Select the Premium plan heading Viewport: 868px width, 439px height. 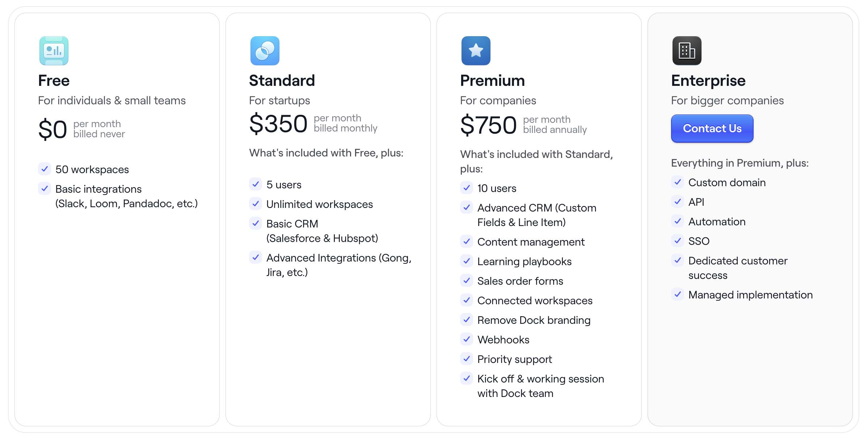492,81
